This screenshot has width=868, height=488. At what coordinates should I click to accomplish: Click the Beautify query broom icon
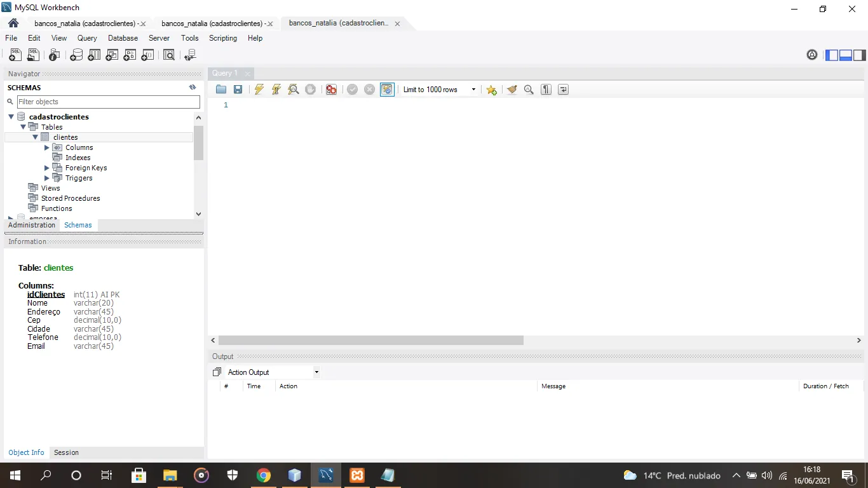click(512, 90)
